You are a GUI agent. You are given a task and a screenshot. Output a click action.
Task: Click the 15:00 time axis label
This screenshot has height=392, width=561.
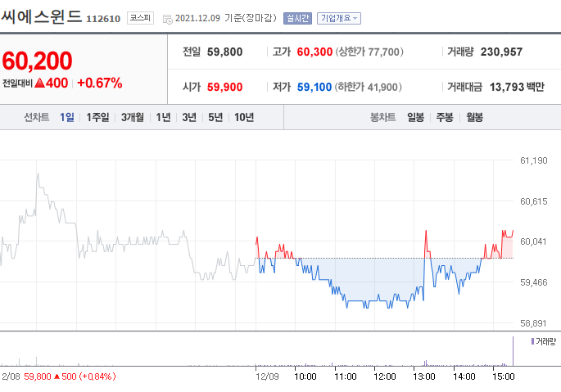(x=504, y=376)
